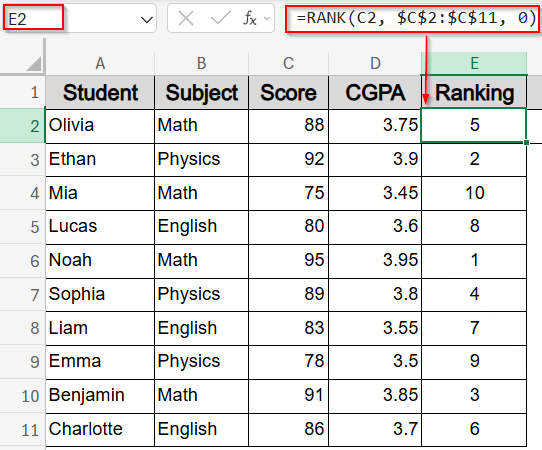Click the Ranking header cell

474,92
